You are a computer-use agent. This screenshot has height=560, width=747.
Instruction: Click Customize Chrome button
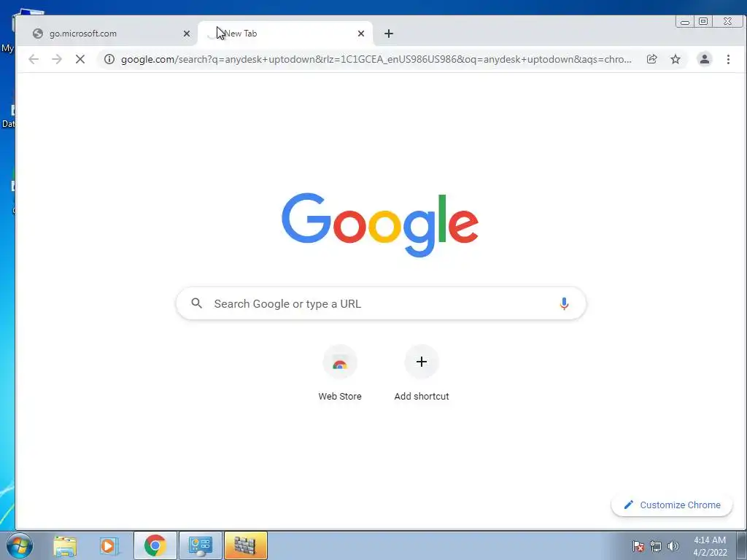672,505
